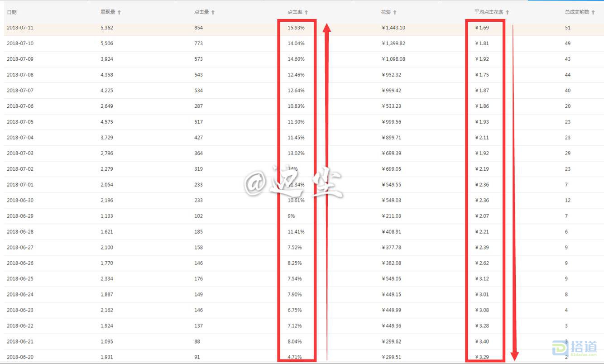Click impressions value 5,506
The width and height of the screenshot is (604, 364).
tap(107, 43)
